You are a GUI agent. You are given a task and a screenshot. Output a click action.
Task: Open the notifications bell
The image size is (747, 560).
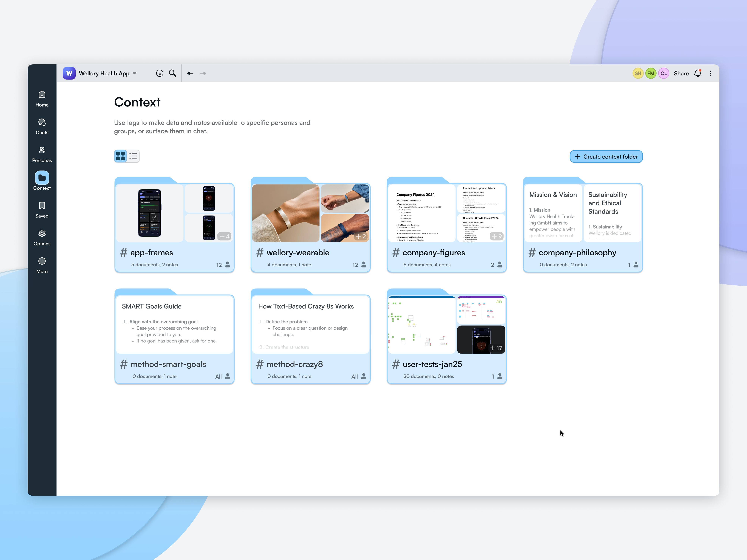[x=698, y=73]
